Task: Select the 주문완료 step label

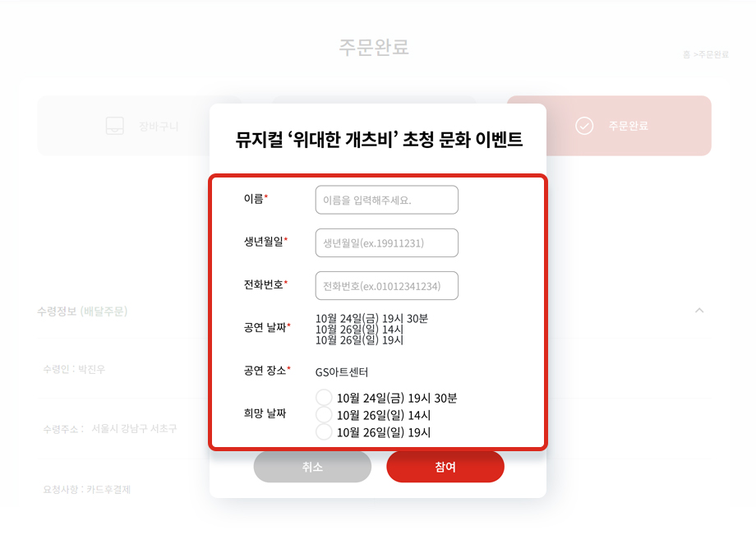Action: point(629,126)
